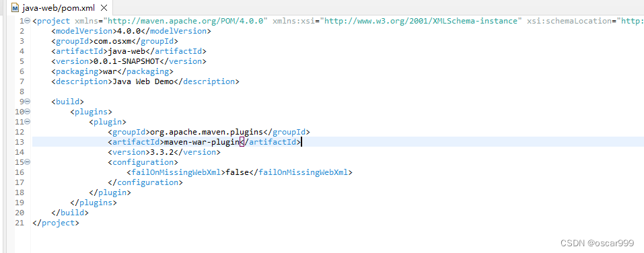The height and width of the screenshot is (253, 644).
Task: Select the java-web/pom.xml editor tab
Action: [59, 8]
